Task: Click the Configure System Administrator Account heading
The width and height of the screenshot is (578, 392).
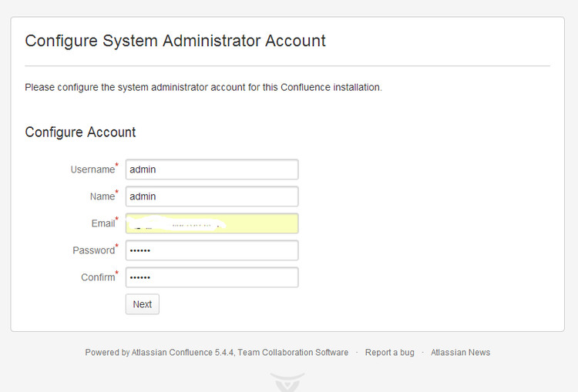Action: pos(175,41)
